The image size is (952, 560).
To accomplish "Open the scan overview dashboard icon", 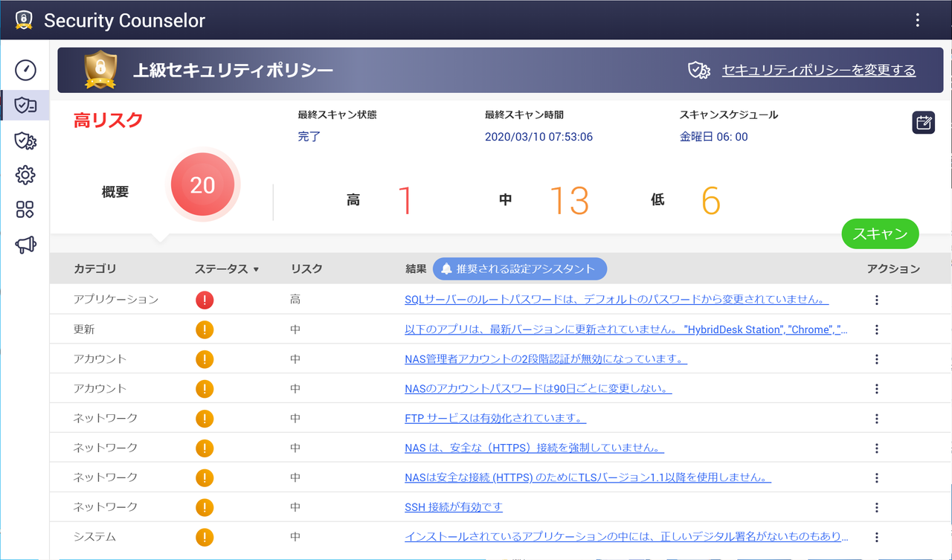I will (25, 70).
